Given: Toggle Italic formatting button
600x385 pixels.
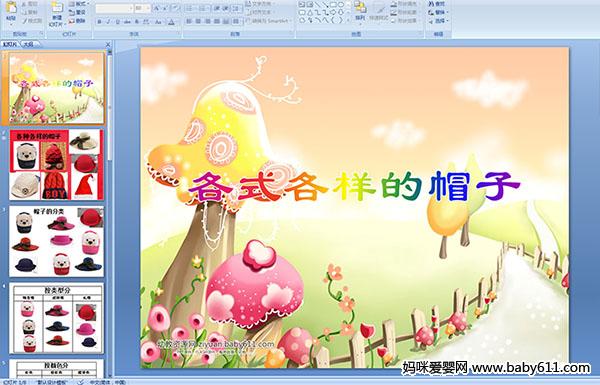Looking at the screenshot, I should (x=108, y=22).
